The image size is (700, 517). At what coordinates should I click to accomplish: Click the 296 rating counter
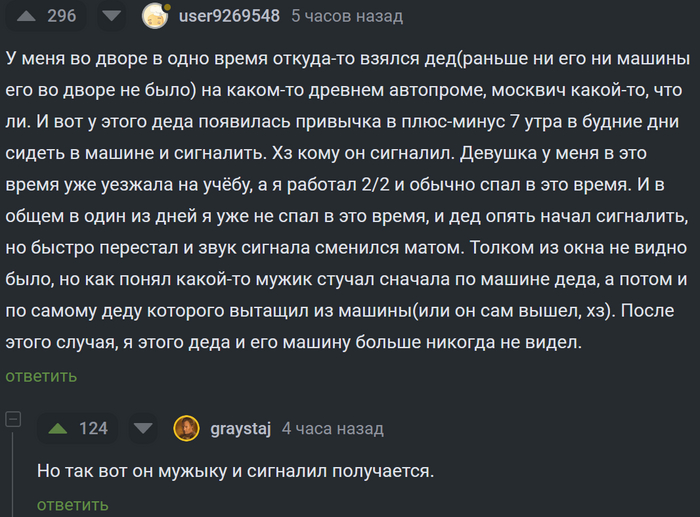coord(61,16)
